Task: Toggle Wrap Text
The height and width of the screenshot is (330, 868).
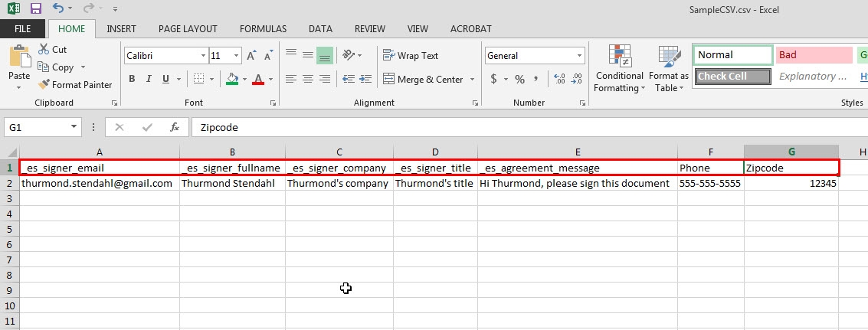Action: (411, 55)
